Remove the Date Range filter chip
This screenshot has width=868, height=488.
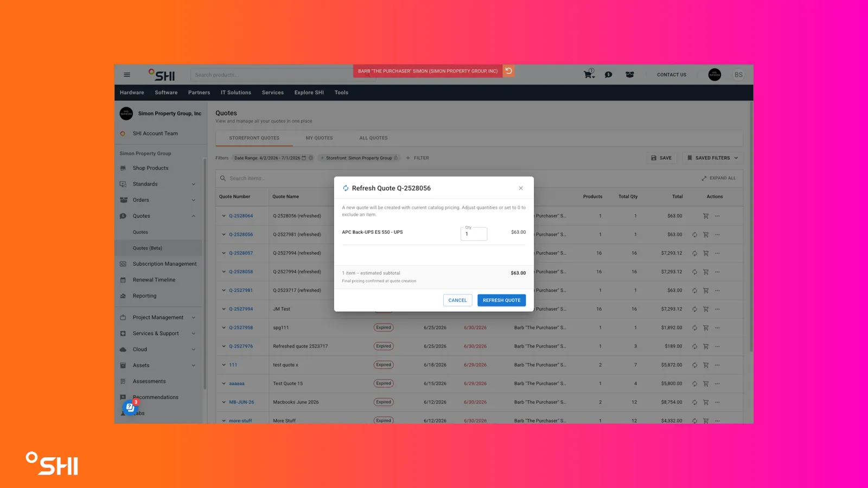(311, 158)
